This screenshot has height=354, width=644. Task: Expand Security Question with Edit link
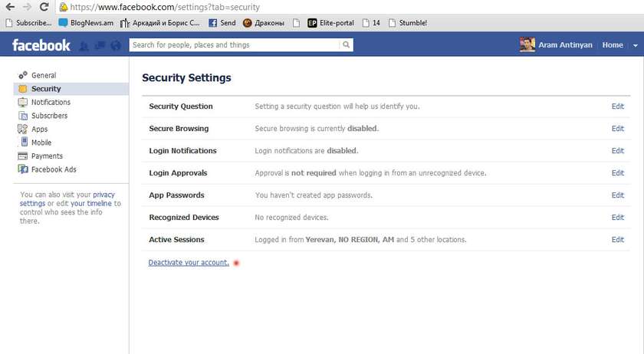tap(617, 107)
